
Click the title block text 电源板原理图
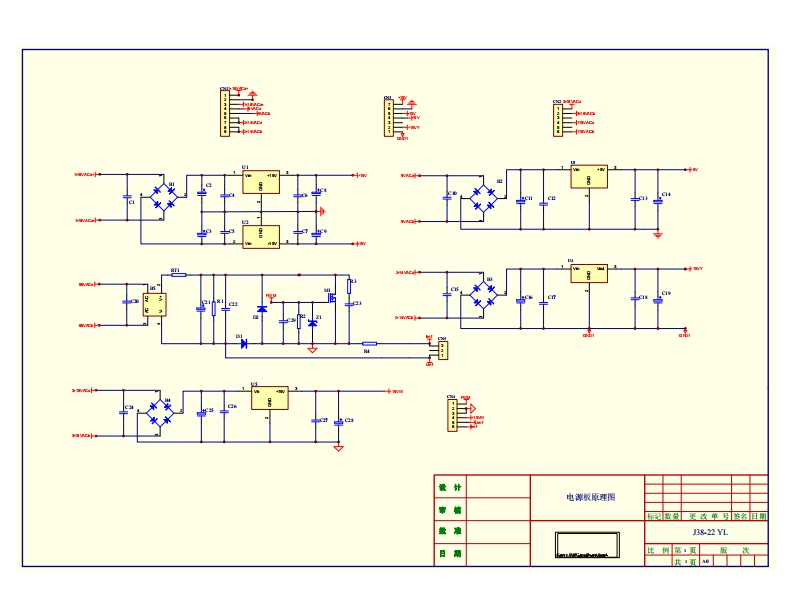[590, 497]
